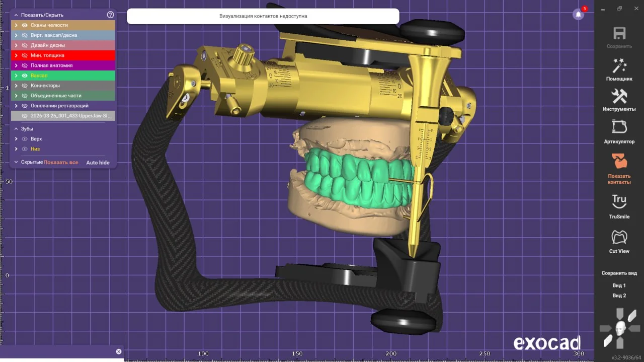This screenshot has height=362, width=644.
Task: Click the head orientation view widget
Action: click(620, 329)
